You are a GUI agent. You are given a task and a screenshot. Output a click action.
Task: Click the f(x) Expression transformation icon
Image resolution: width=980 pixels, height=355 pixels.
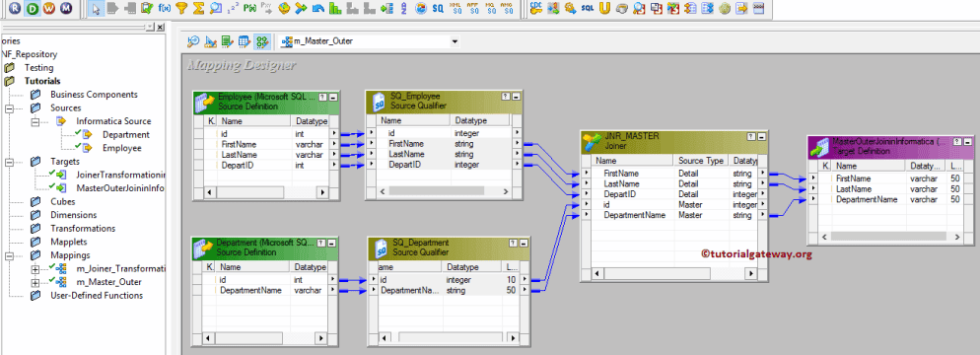click(165, 8)
